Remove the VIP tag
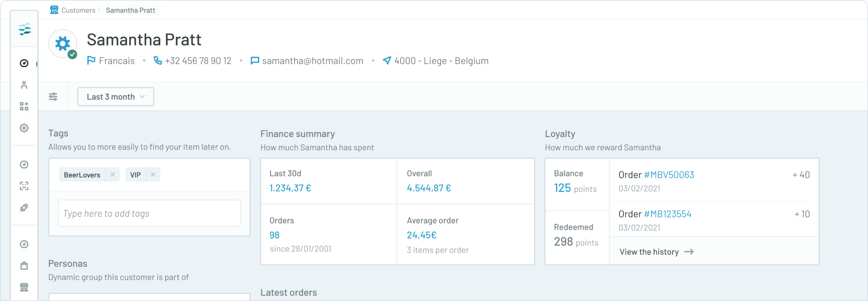The image size is (868, 301). point(153,174)
